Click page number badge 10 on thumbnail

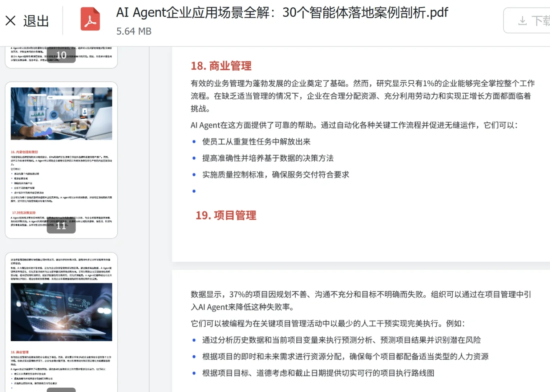[61, 55]
